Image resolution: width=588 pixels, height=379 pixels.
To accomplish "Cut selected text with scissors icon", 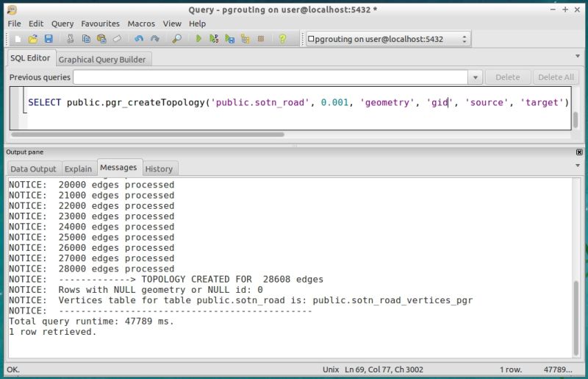I will pyautogui.click(x=70, y=39).
